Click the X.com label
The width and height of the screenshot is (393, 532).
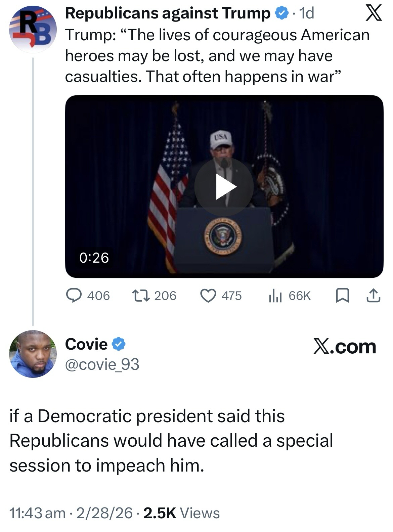tap(345, 347)
